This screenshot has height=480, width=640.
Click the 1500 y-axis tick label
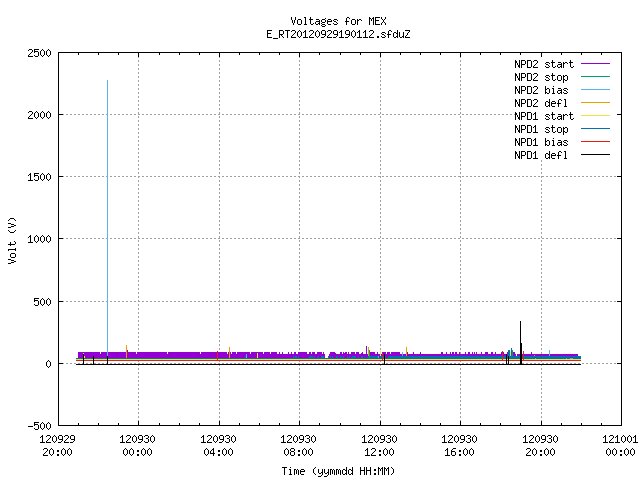point(39,177)
